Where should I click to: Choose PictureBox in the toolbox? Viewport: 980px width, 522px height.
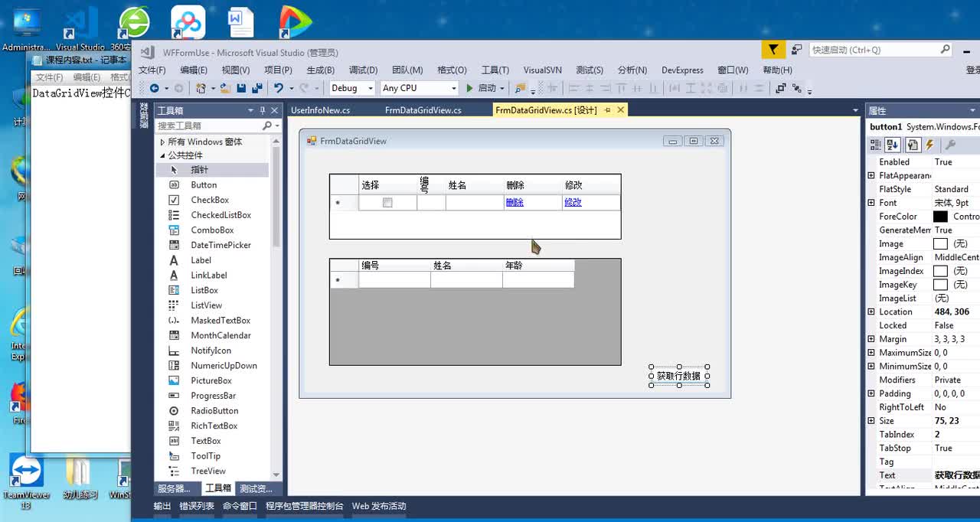tap(212, 380)
